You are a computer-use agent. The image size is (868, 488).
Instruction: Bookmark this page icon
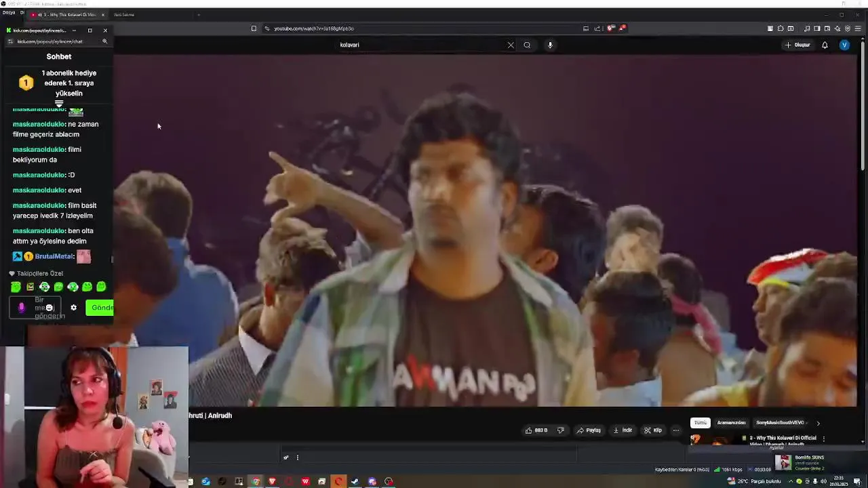[254, 28]
